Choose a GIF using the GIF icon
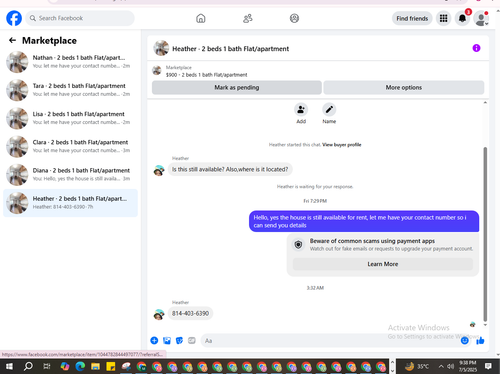Image resolution: width=500 pixels, height=374 pixels. click(x=192, y=340)
